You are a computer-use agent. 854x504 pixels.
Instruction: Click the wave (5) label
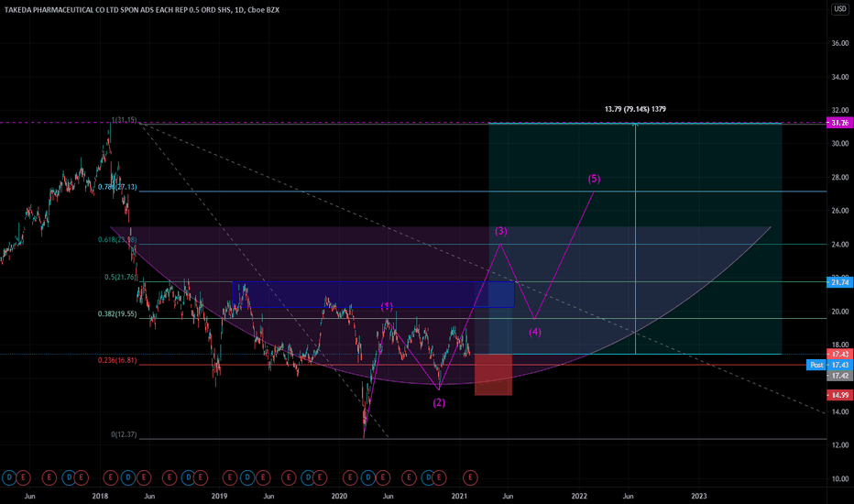[x=594, y=179]
